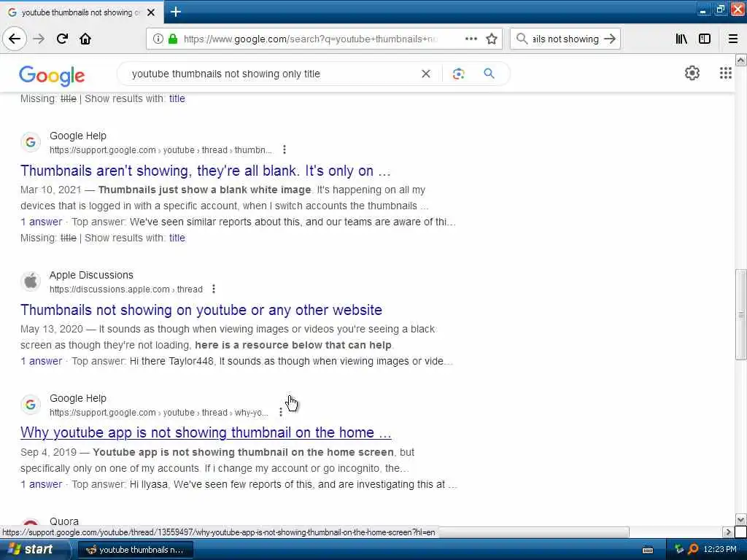Open Google quick settings gear

(x=692, y=73)
